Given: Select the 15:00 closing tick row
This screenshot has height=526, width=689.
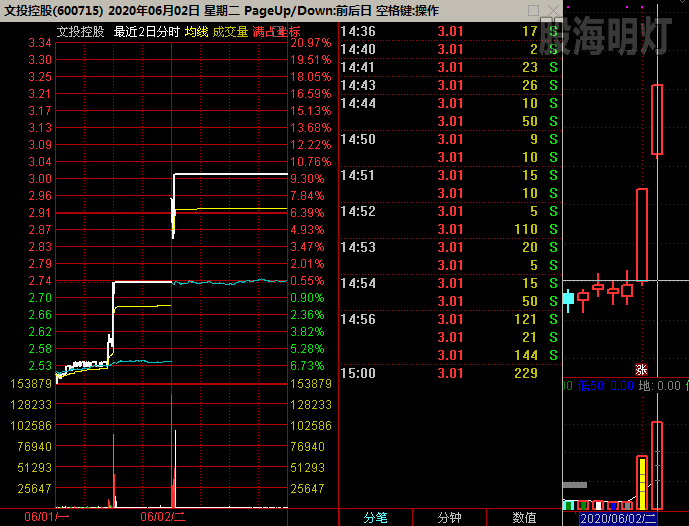Looking at the screenshot, I should 449,373.
